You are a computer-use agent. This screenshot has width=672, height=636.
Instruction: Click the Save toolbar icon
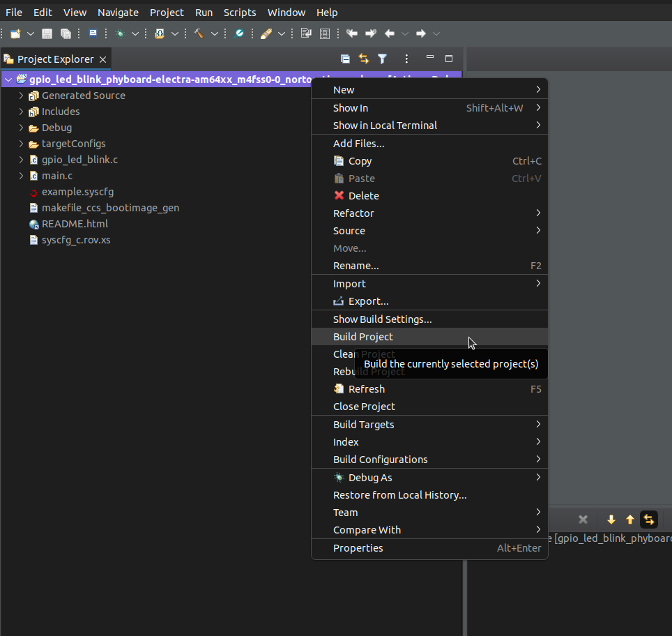click(47, 33)
